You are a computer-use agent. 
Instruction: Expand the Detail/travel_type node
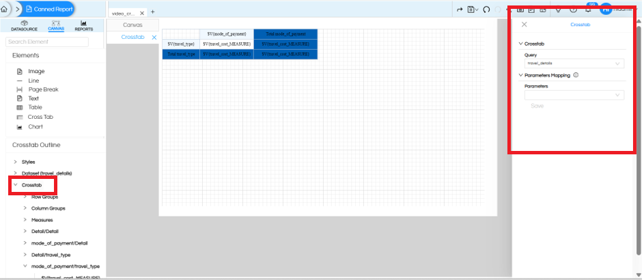coord(25,255)
